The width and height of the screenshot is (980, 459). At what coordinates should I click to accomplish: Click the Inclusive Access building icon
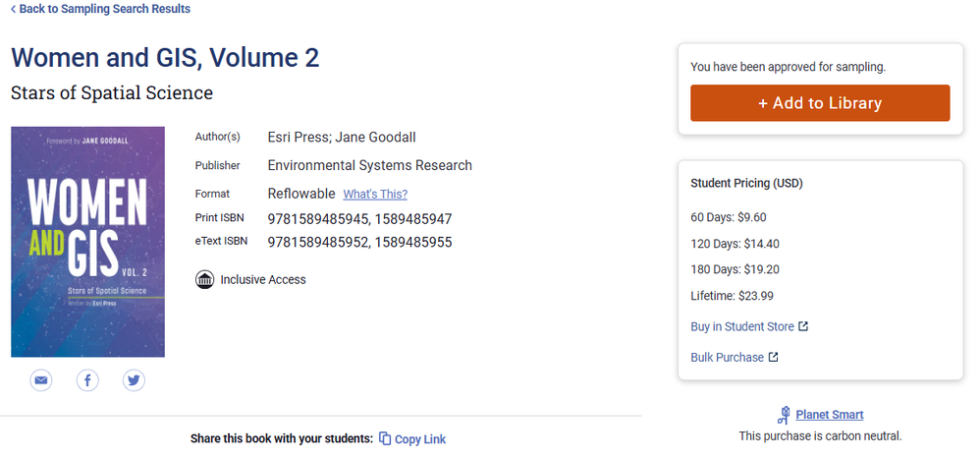(x=205, y=280)
